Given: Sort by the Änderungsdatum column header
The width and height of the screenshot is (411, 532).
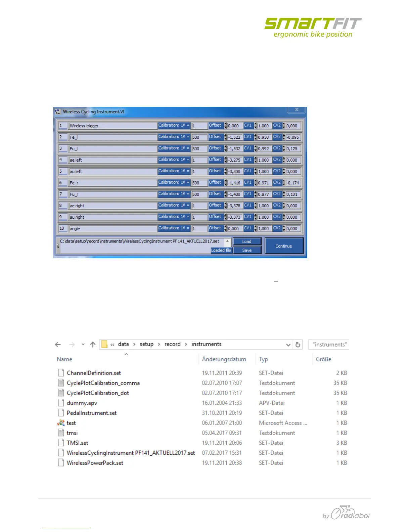Looking at the screenshot, I should pos(224,359).
